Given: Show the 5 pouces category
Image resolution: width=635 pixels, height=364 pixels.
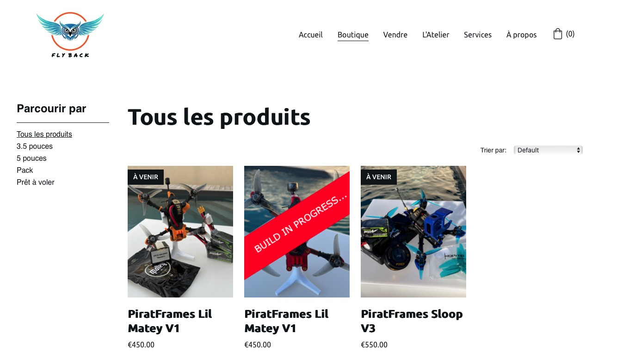Looking at the screenshot, I should (31, 158).
